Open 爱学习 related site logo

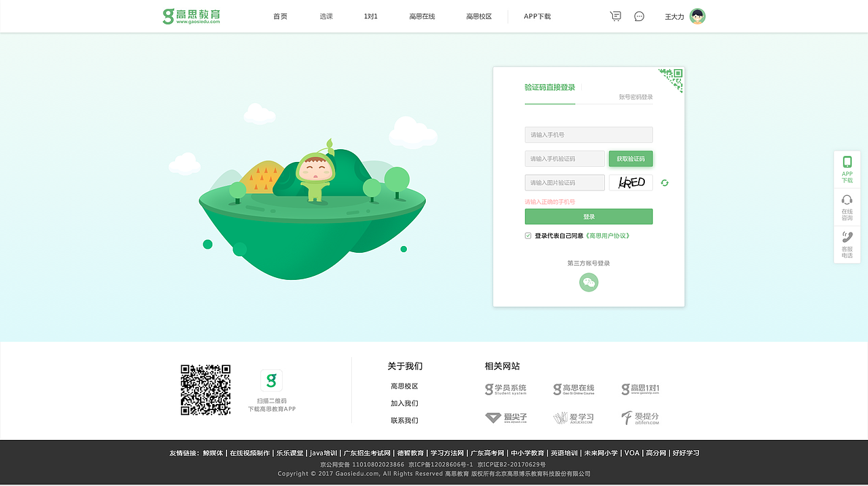coord(574,418)
